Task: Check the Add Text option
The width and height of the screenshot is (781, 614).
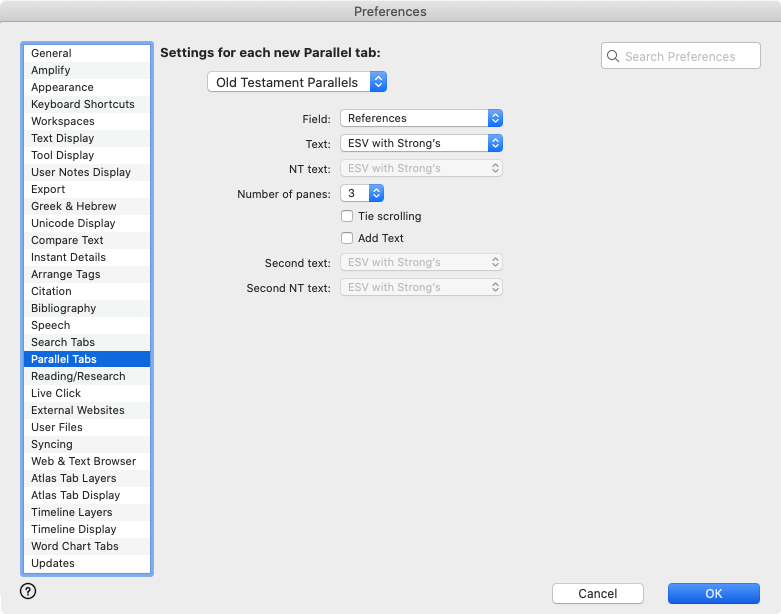Action: [x=347, y=238]
